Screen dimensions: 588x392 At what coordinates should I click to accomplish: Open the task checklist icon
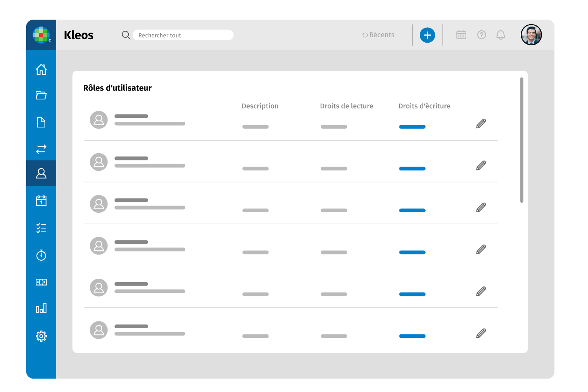(x=41, y=228)
